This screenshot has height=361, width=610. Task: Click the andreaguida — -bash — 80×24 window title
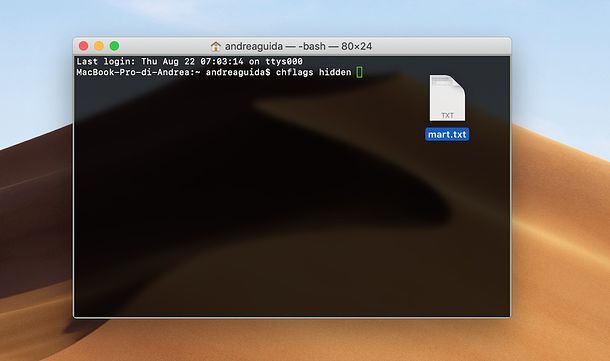pyautogui.click(x=298, y=46)
